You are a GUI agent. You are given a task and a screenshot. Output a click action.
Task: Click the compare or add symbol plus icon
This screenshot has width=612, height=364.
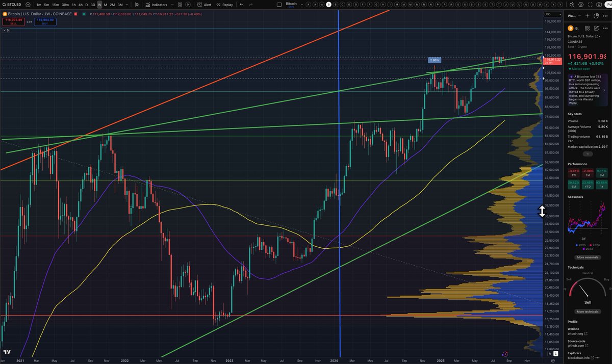coord(28,5)
